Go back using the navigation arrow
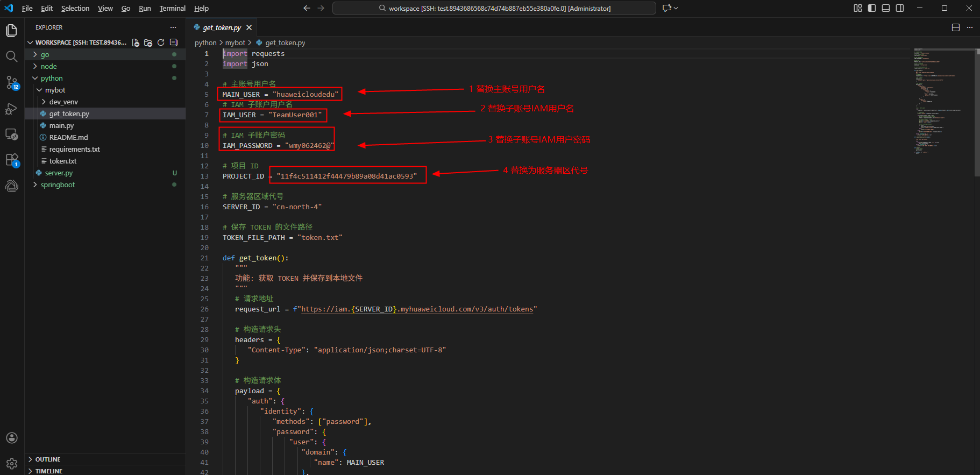 click(307, 8)
